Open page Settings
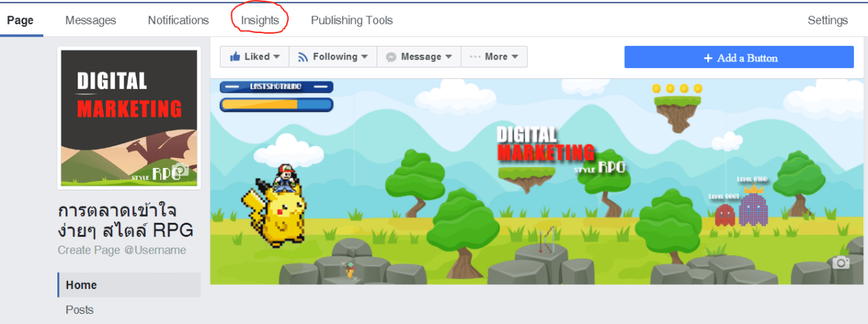 coord(828,20)
